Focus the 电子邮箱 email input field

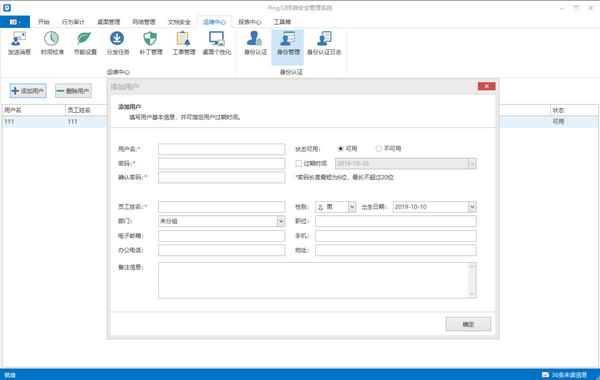click(x=222, y=236)
